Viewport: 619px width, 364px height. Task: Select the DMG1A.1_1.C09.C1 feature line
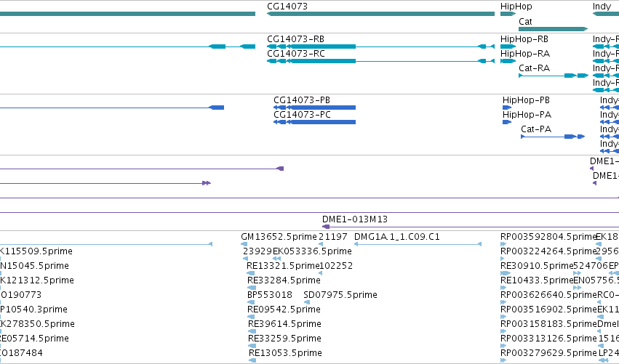418,245
